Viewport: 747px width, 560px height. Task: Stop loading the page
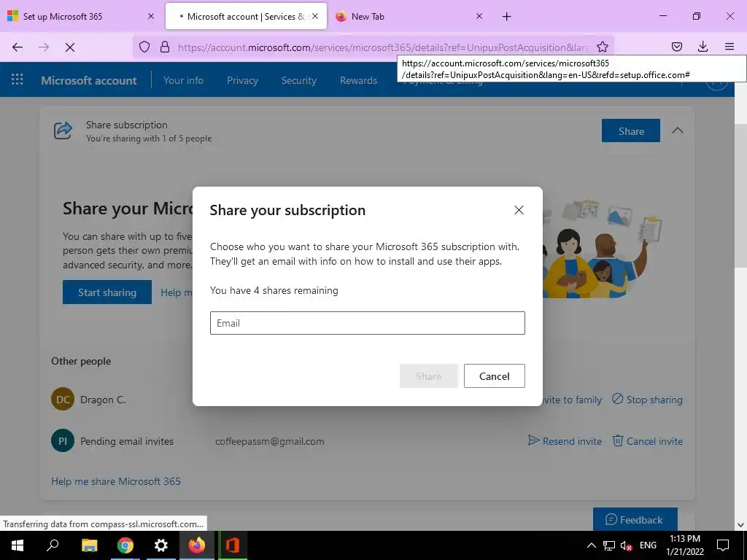69,47
